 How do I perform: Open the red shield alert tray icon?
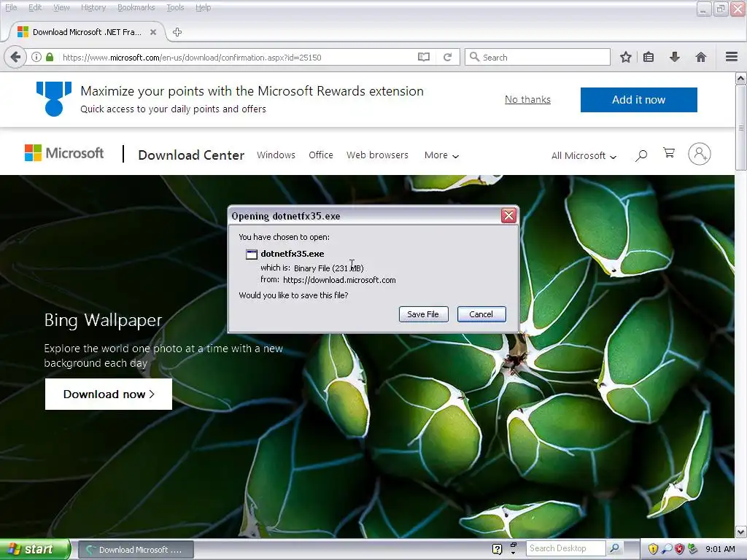tap(679, 549)
